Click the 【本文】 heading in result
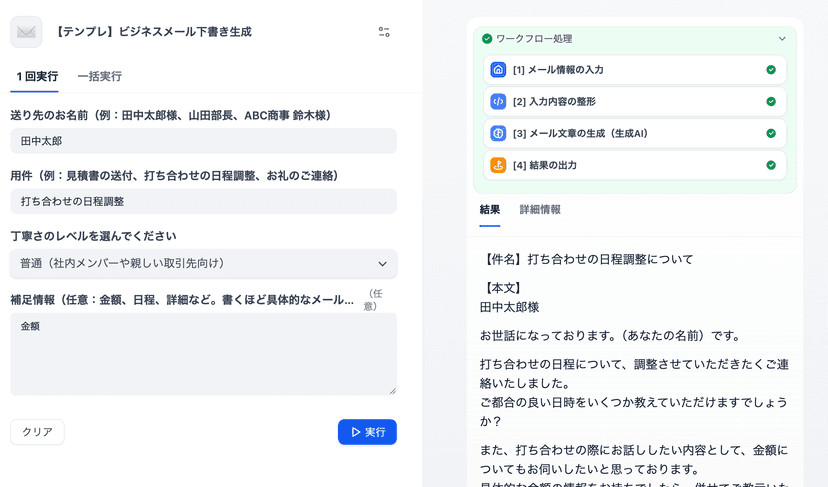Screen dimensions: 828x487 point(502,288)
